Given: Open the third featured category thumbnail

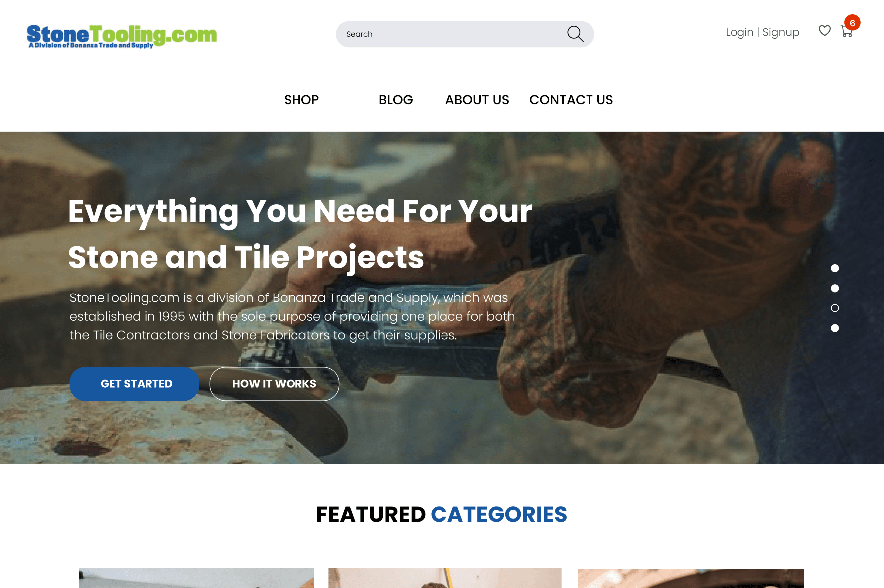Looking at the screenshot, I should click(691, 578).
